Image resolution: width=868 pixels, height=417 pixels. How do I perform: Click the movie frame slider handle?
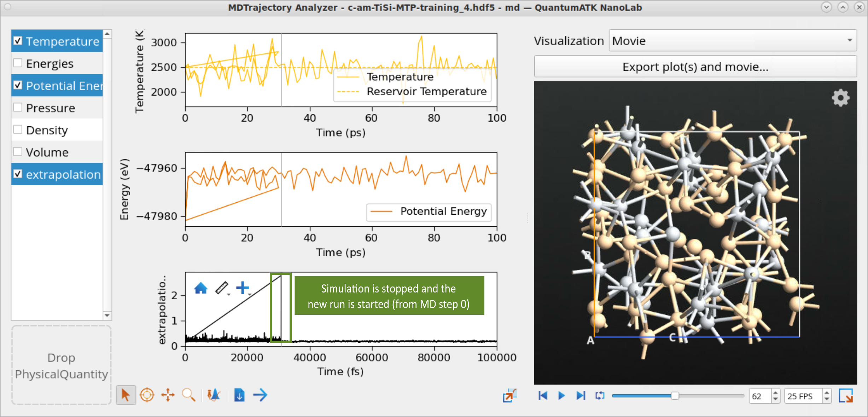[x=675, y=396]
